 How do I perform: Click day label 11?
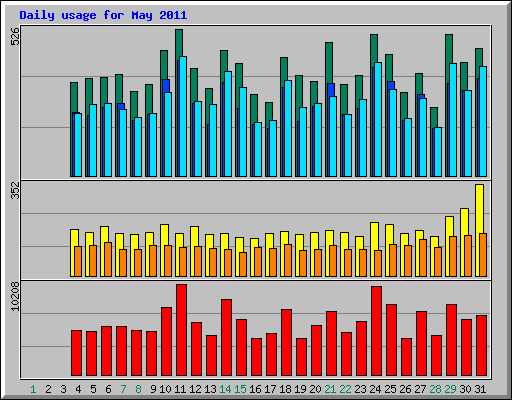point(180,389)
